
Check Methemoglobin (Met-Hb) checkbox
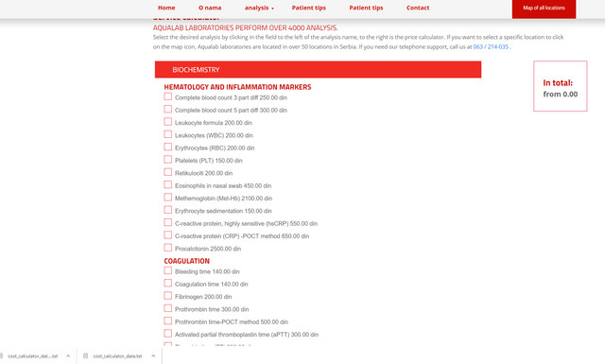click(168, 198)
